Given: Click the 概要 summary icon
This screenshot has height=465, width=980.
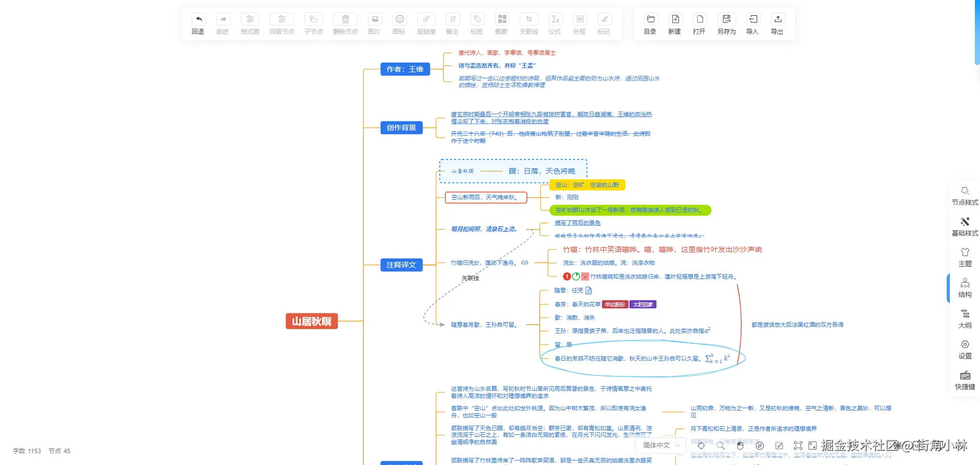Looking at the screenshot, I should (x=502, y=19).
